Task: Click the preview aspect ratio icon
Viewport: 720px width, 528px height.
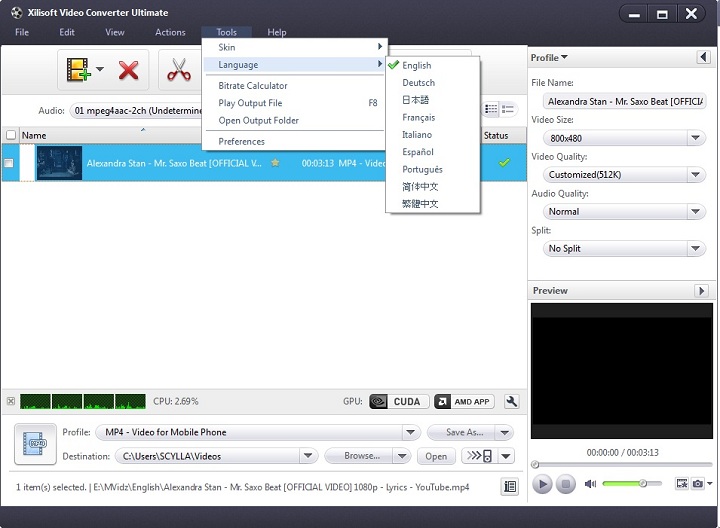Action: point(682,483)
